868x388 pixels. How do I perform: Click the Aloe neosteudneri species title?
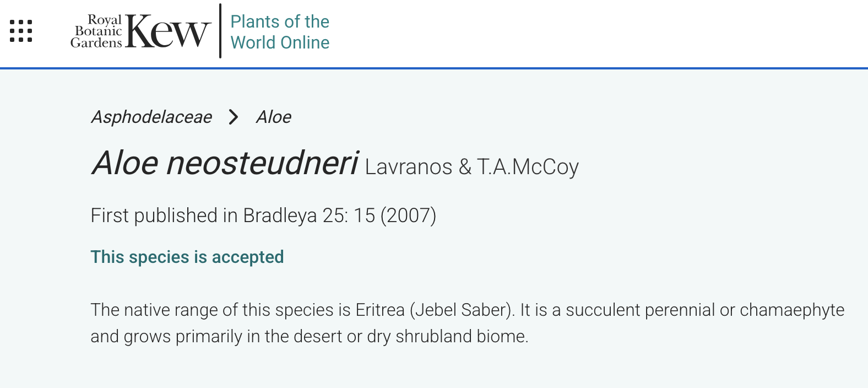(x=225, y=164)
